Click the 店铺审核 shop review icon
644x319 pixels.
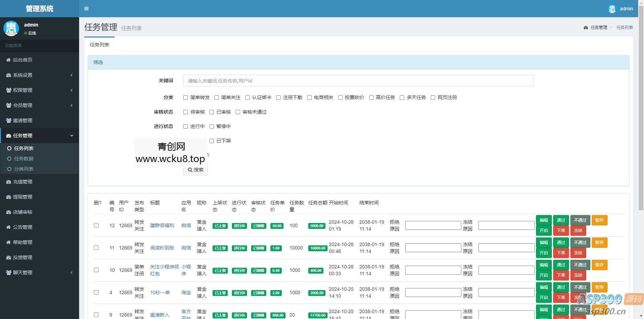(x=9, y=212)
